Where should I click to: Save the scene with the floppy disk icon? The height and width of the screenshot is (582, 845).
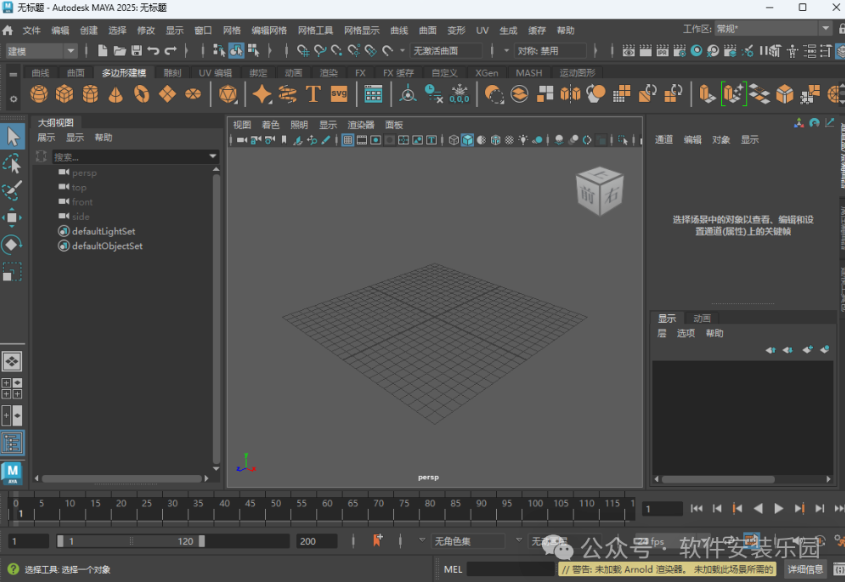(137, 51)
